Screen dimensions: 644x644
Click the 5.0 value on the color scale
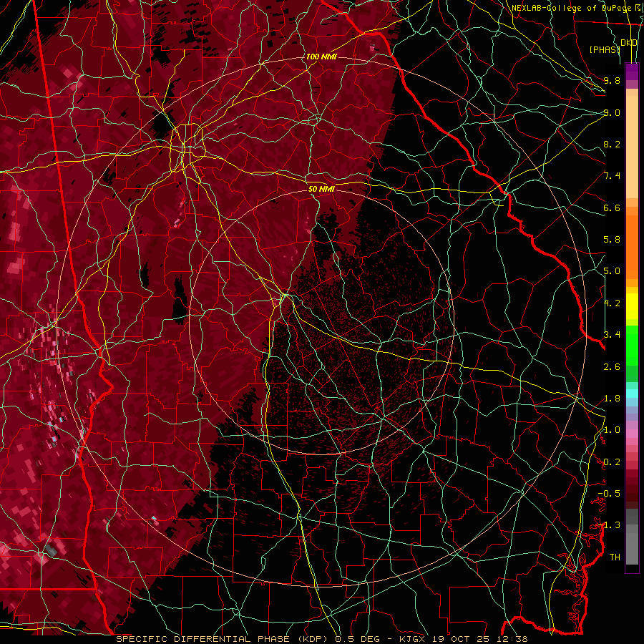(612, 271)
